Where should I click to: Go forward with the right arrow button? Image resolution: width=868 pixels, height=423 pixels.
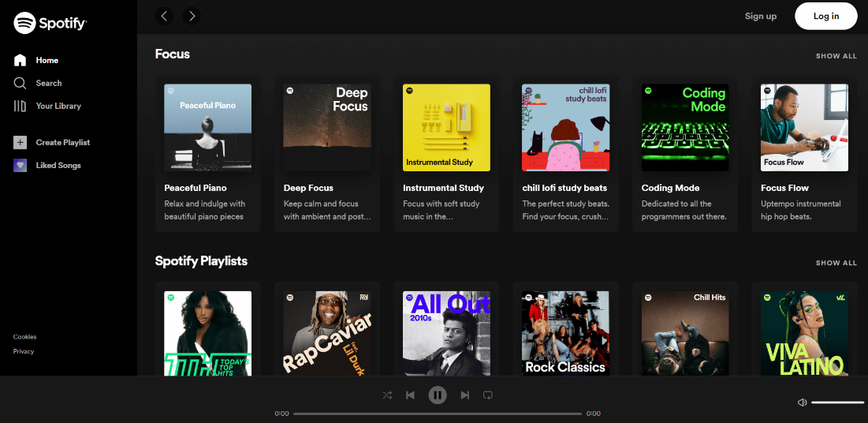[192, 16]
